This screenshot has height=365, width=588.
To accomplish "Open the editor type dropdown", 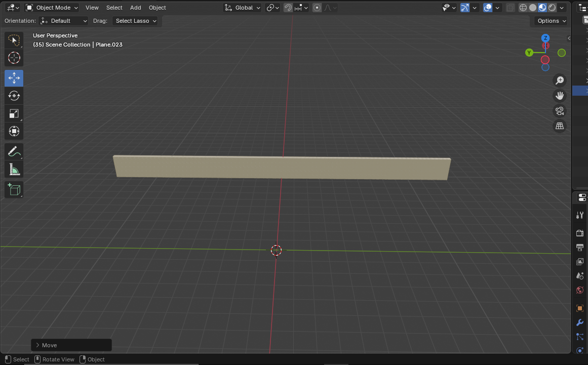I will 13,8.
